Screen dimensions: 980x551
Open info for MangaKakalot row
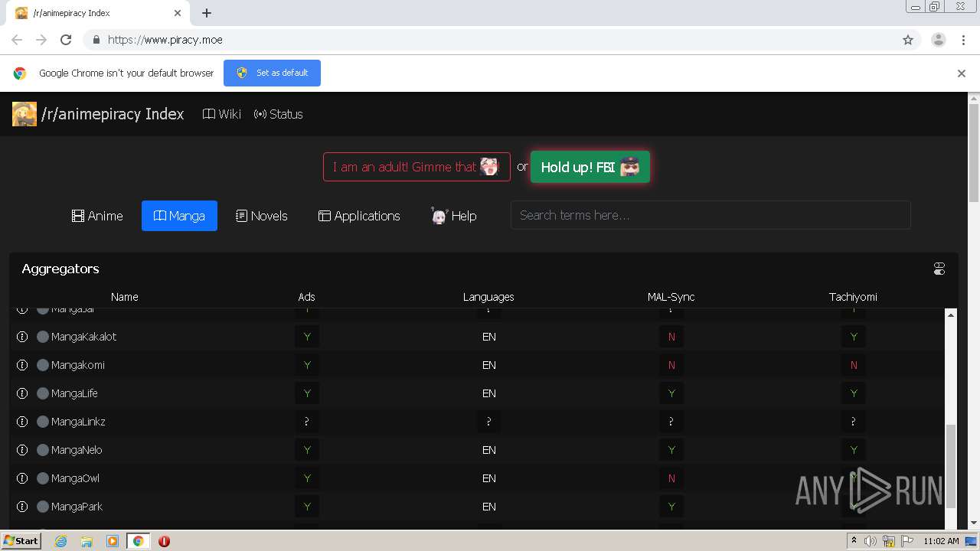22,337
